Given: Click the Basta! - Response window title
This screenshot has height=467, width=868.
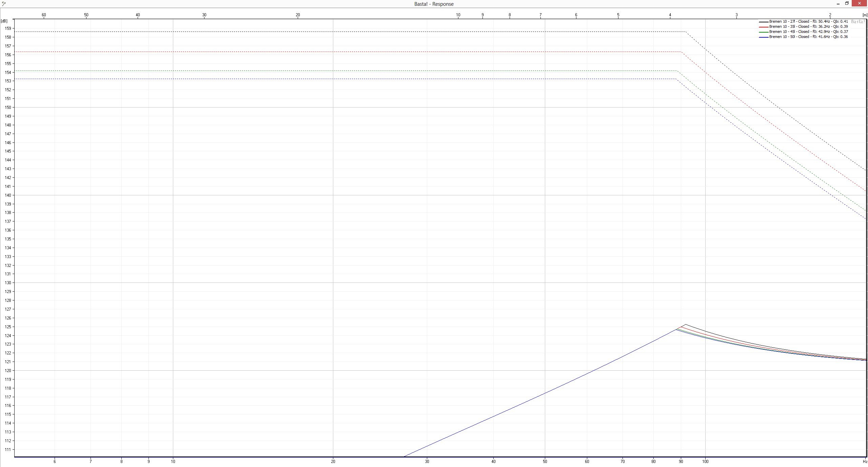Looking at the screenshot, I should pyautogui.click(x=434, y=4).
